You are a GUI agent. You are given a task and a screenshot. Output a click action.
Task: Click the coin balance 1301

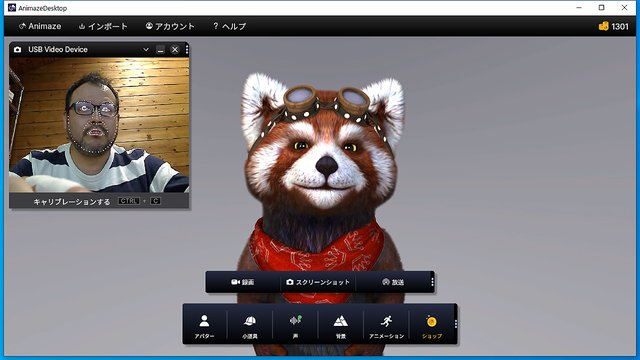pyautogui.click(x=620, y=27)
